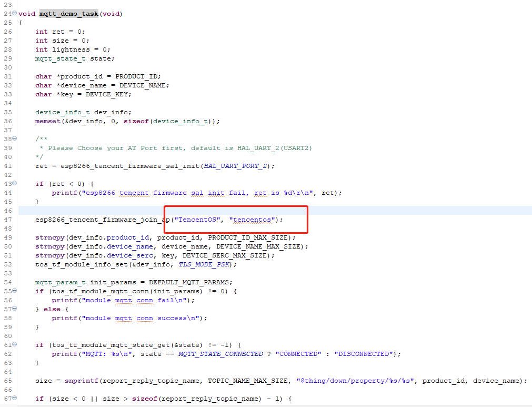Click the "$thing/down/property/%s/%s" string
This screenshot has height=407, width=532.
point(355,381)
